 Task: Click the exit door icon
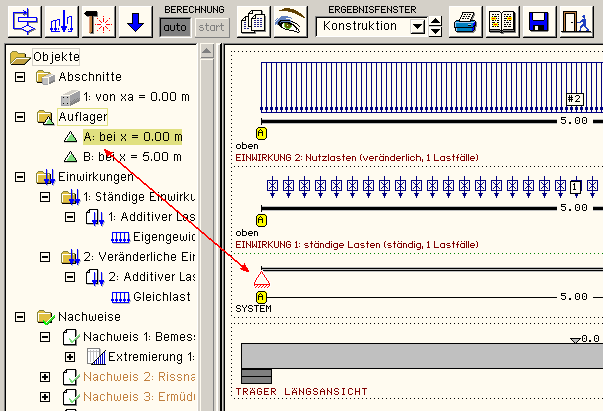573,21
